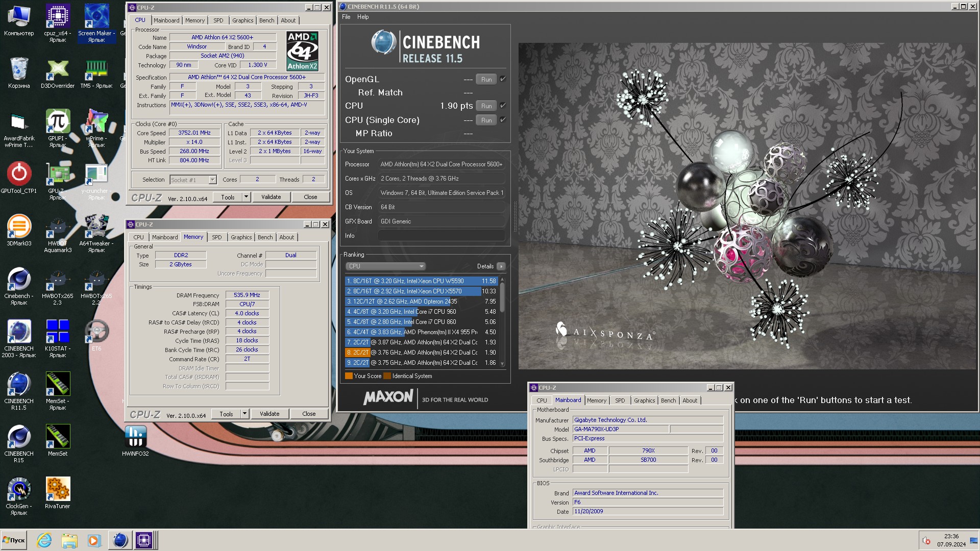Launch the GPU-Z shortcut icon
This screenshot has width=980, height=551.
tap(58, 181)
